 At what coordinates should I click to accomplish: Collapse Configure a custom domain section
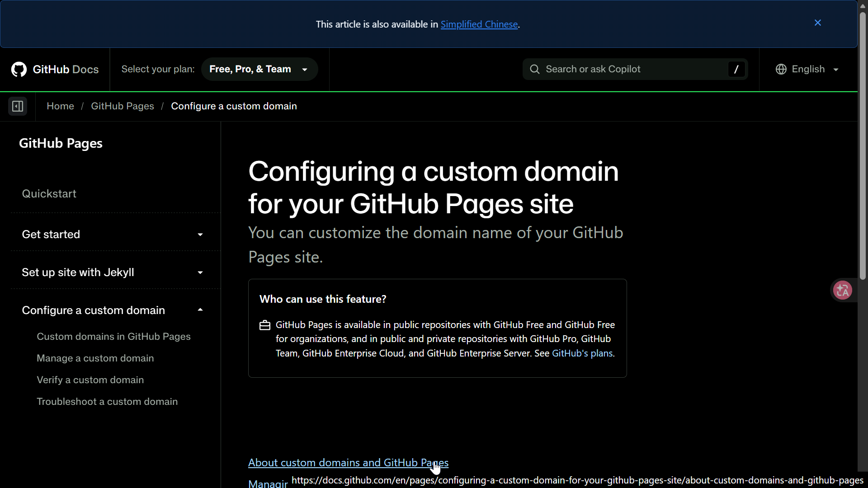(x=113, y=310)
